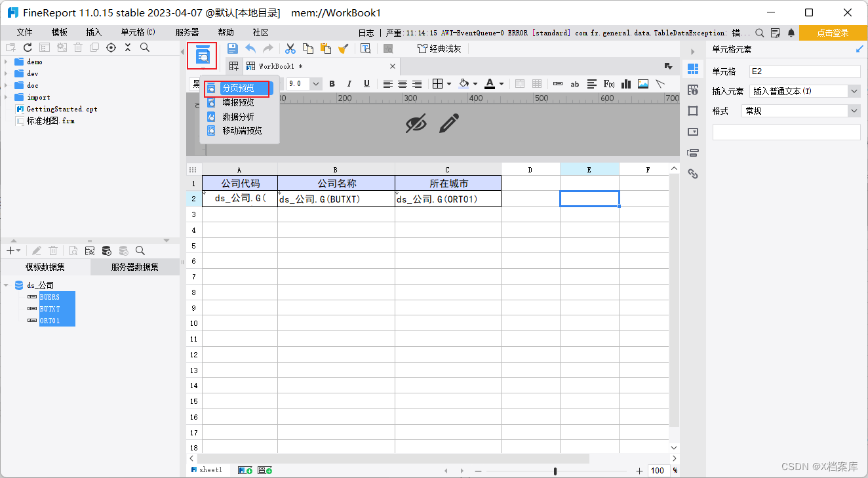Select 分页预览 from preview menu
The height and width of the screenshot is (478, 868).
[x=237, y=88]
